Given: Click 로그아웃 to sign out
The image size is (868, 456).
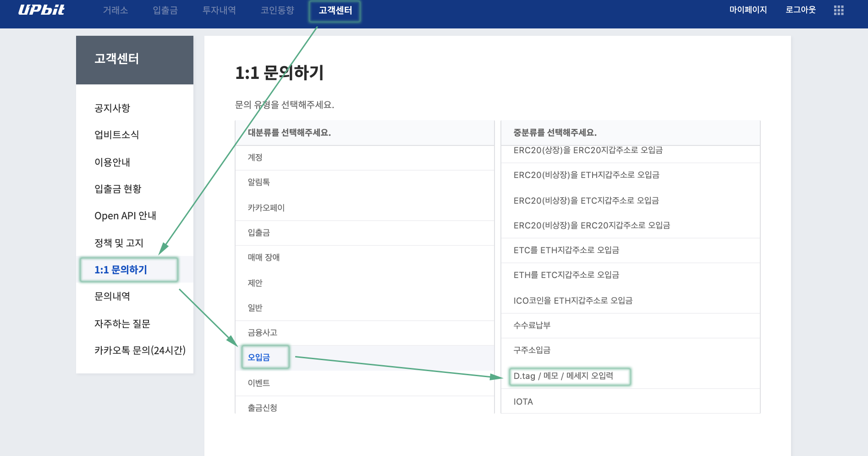Looking at the screenshot, I should 801,10.
